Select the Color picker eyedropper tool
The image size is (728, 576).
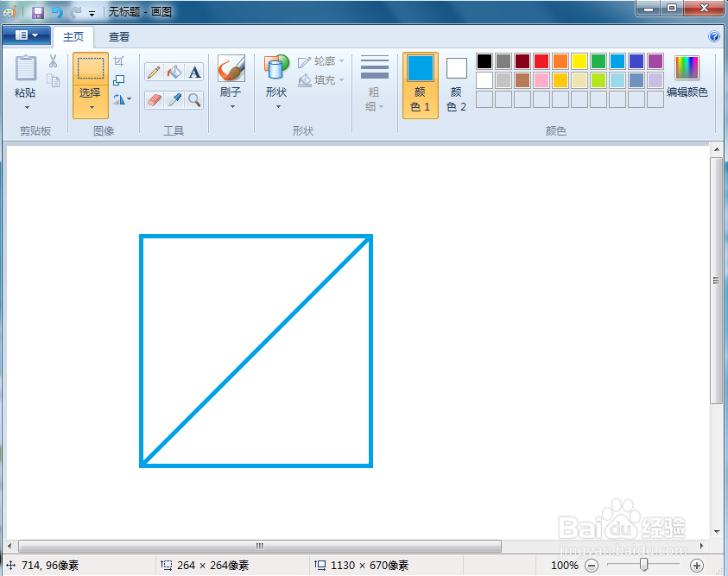[x=174, y=100]
